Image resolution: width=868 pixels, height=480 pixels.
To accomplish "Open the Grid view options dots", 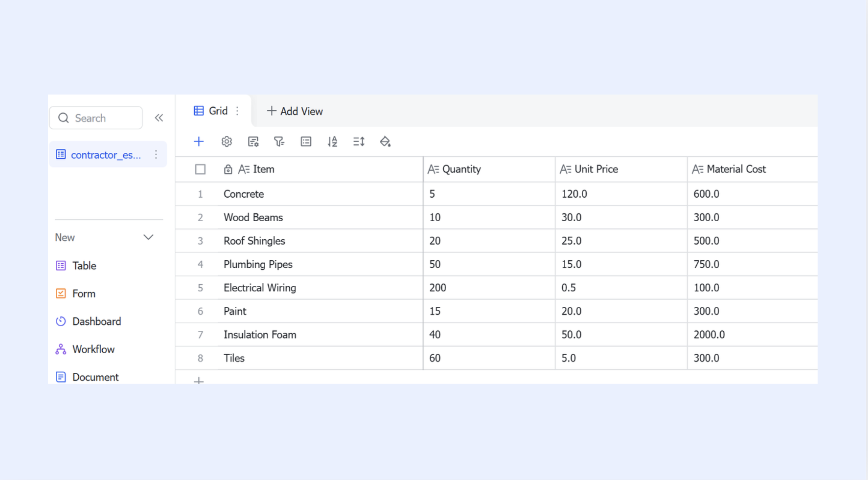I will coord(237,111).
